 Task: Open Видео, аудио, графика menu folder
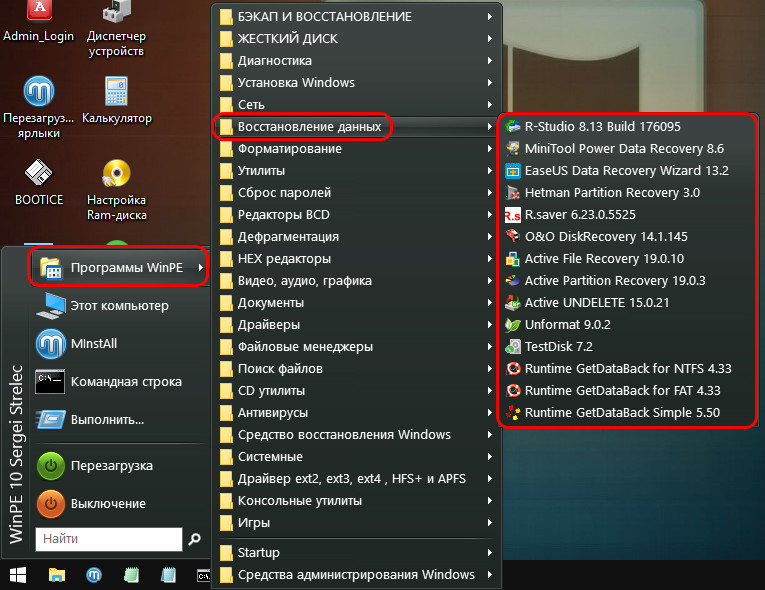pos(357,280)
